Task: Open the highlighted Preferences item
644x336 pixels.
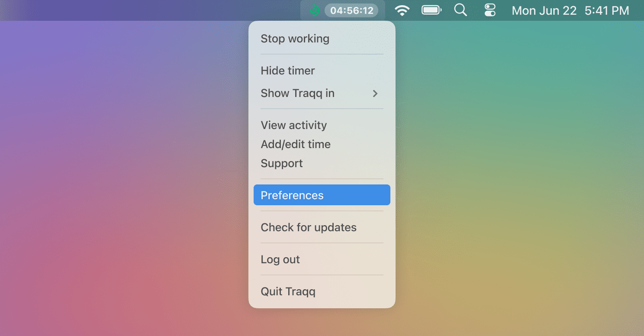Action: (322, 195)
